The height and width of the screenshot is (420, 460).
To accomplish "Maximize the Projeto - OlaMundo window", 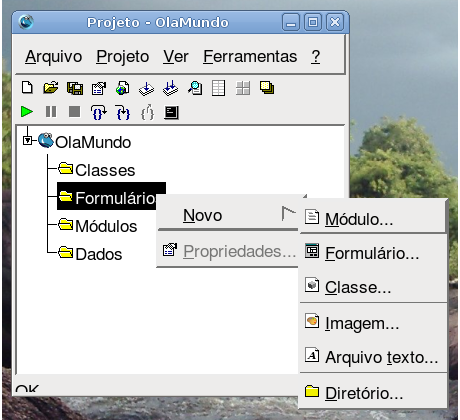I will pyautogui.click(x=313, y=22).
